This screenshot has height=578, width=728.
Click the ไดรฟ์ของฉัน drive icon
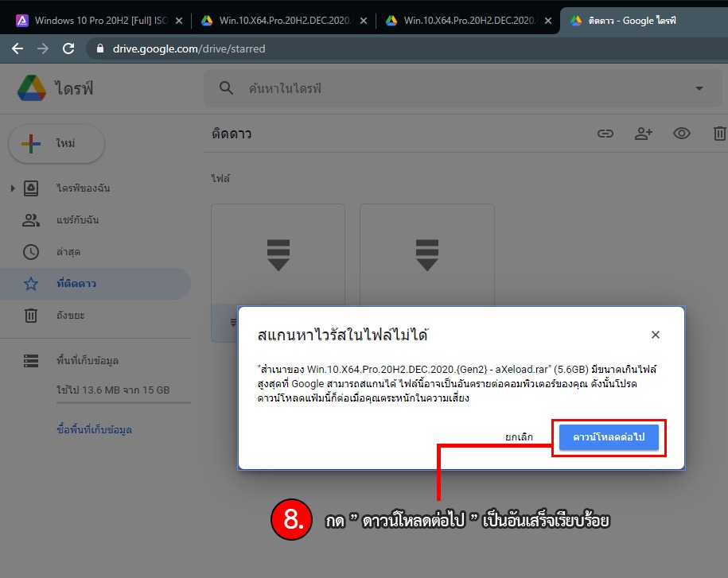pos(31,188)
